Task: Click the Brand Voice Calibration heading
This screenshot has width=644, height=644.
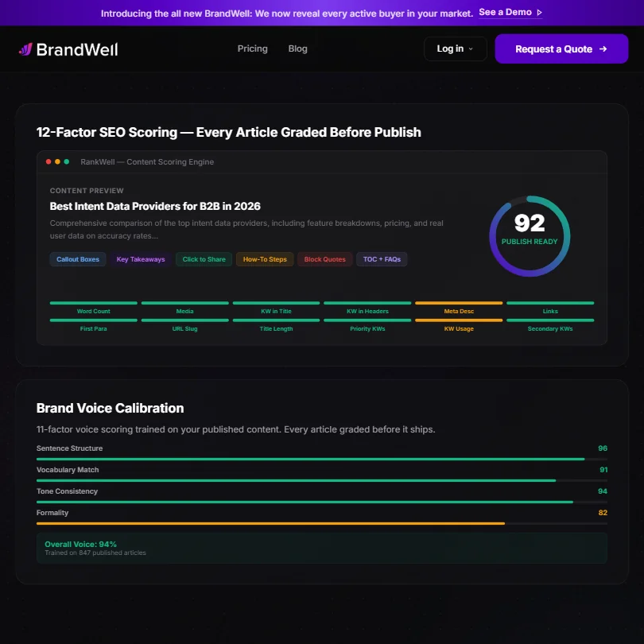Action: coord(110,408)
